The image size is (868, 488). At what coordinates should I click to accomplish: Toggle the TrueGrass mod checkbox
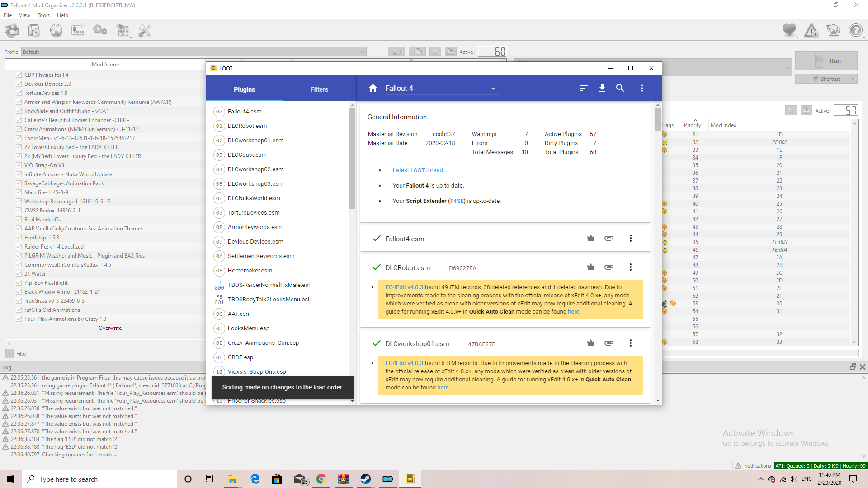point(19,300)
